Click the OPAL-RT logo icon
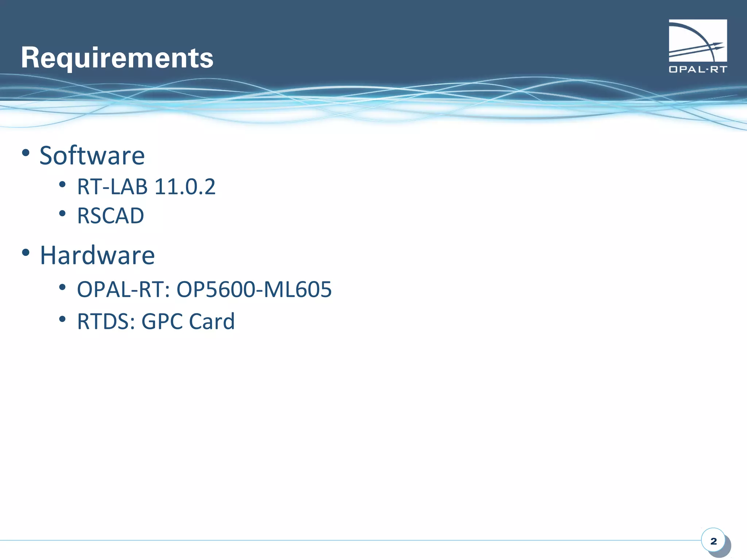 coord(697,41)
